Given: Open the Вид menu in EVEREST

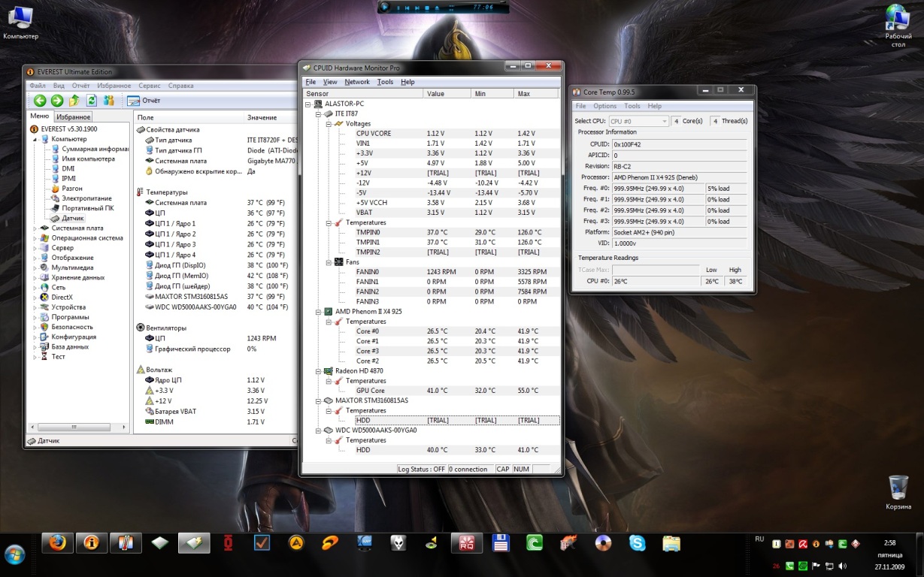Looking at the screenshot, I should tap(59, 86).
